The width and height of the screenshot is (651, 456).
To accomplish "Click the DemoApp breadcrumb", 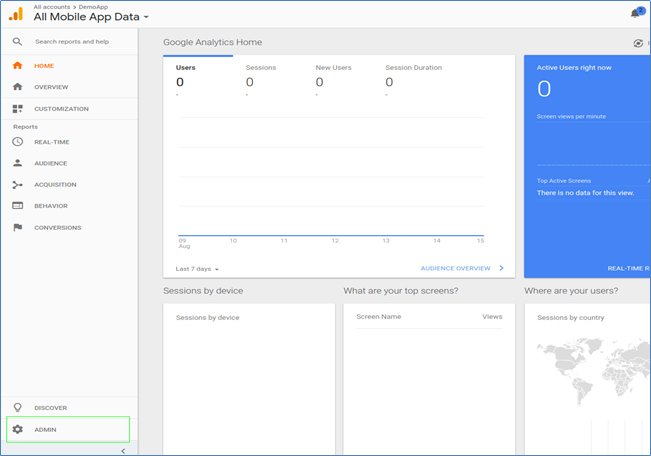I will pyautogui.click(x=93, y=7).
